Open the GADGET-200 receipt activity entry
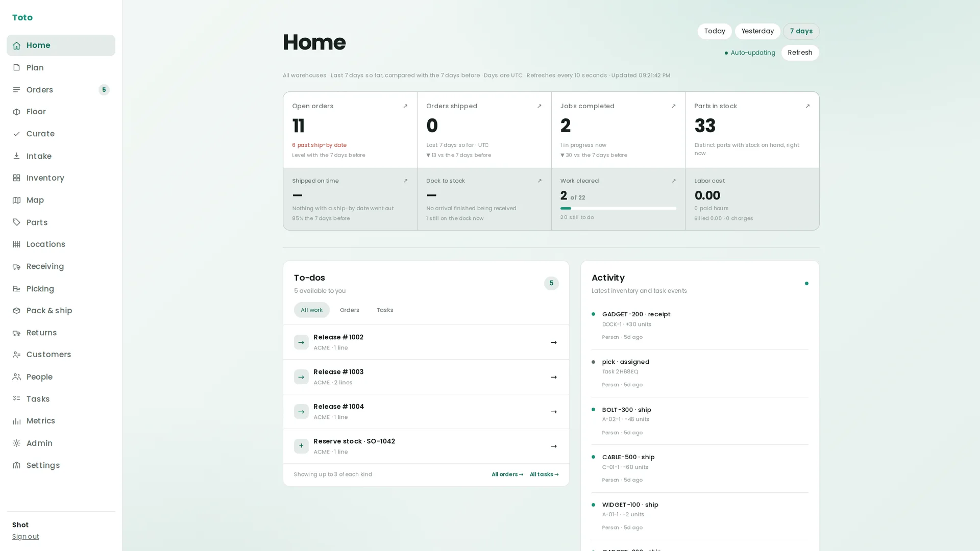 click(x=700, y=325)
